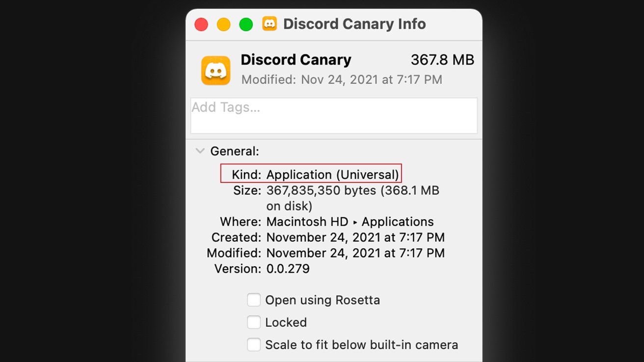Screen dimensions: 644x362
Task: Select the version number 0.0.279
Action: (x=288, y=269)
